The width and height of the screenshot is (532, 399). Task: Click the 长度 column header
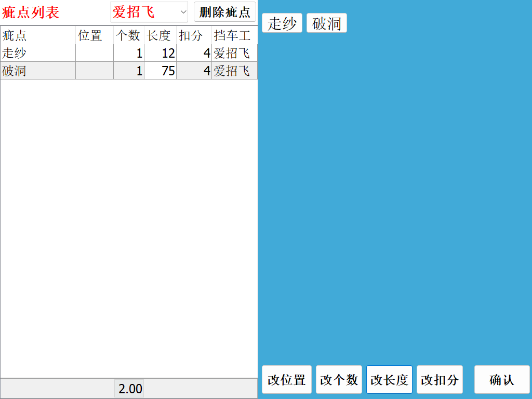coord(158,35)
